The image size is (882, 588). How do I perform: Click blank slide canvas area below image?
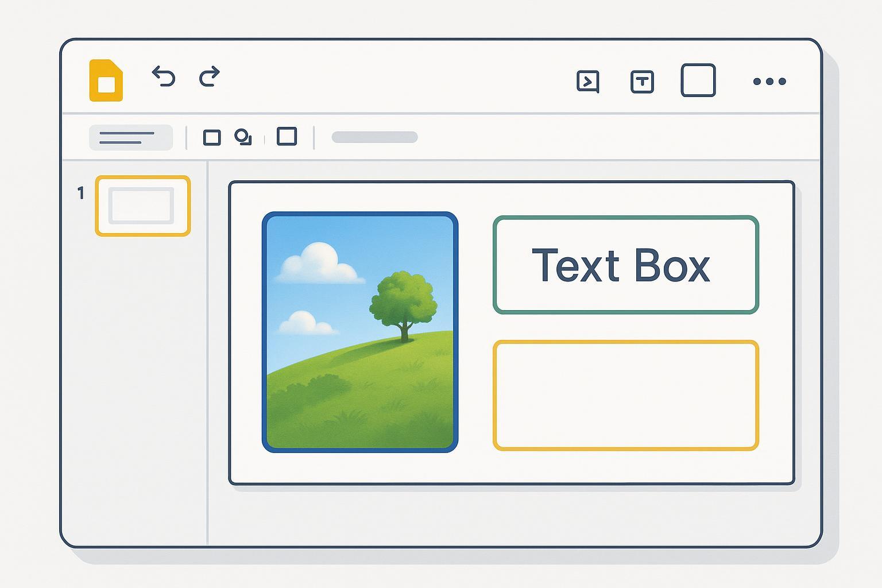pos(360,468)
